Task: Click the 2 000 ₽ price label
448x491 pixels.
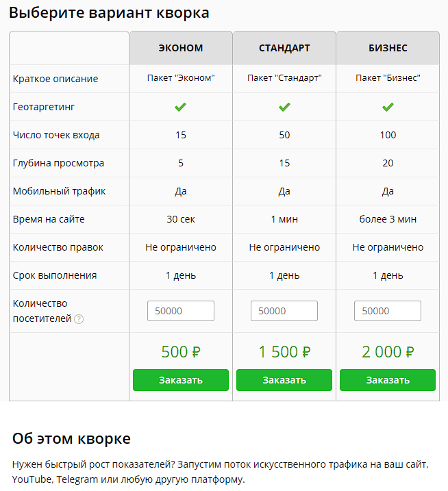Action: pyautogui.click(x=388, y=352)
